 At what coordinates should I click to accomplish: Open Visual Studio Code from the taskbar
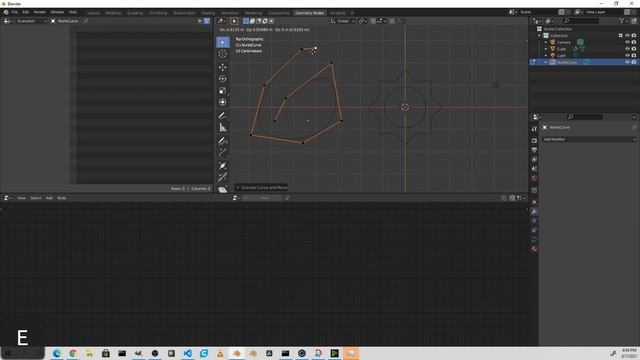coord(187,353)
